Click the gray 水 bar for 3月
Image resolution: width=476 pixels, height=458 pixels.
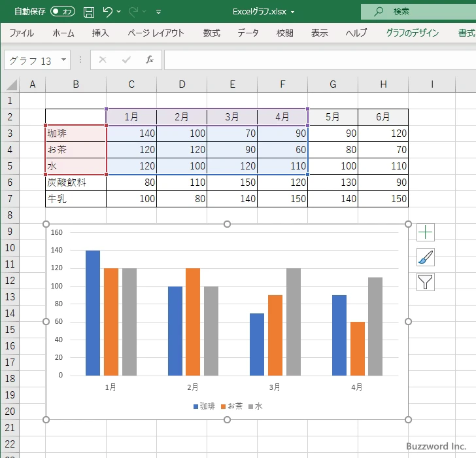coord(293,322)
